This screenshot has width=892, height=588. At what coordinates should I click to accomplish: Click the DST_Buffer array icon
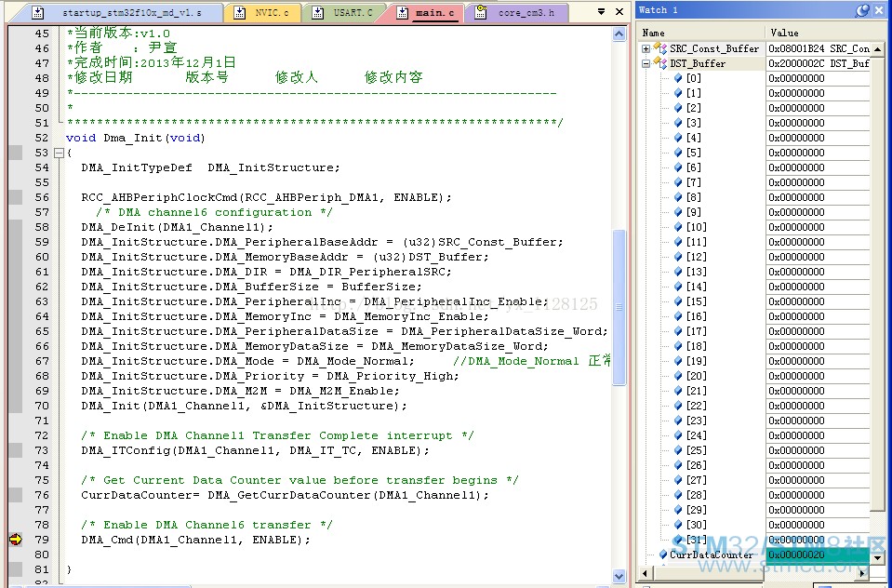point(659,63)
